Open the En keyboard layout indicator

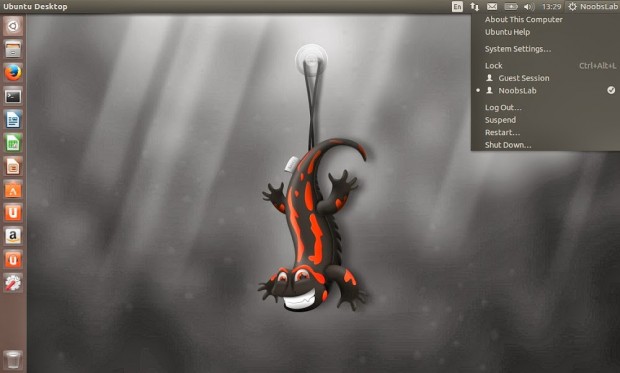tap(457, 7)
